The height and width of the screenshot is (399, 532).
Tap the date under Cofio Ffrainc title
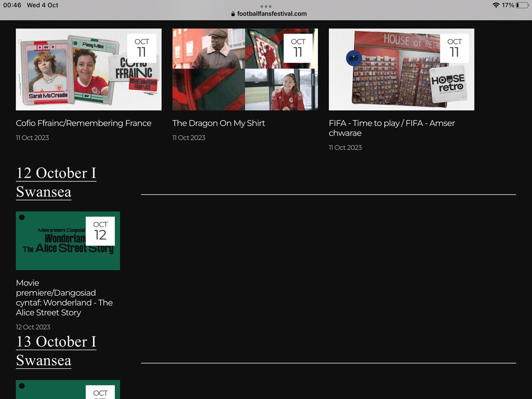(32, 137)
